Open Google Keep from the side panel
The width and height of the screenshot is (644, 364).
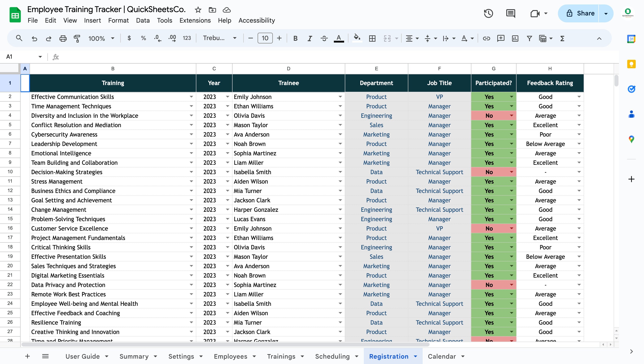click(x=631, y=64)
